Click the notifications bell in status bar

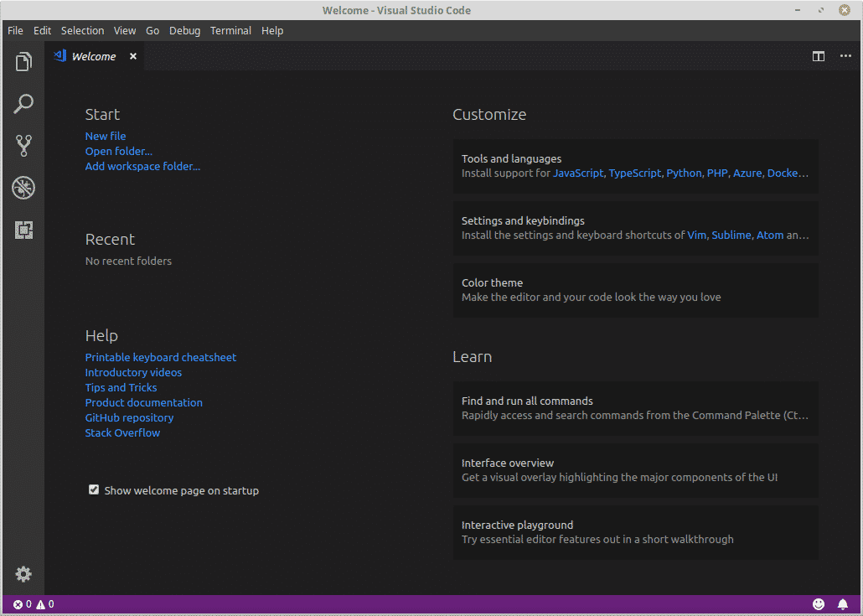(843, 604)
